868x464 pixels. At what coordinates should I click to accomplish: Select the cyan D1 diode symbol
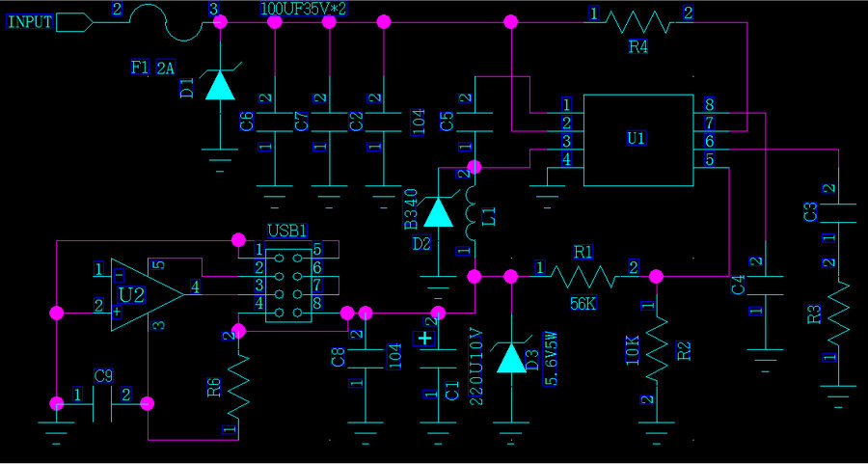click(x=222, y=85)
